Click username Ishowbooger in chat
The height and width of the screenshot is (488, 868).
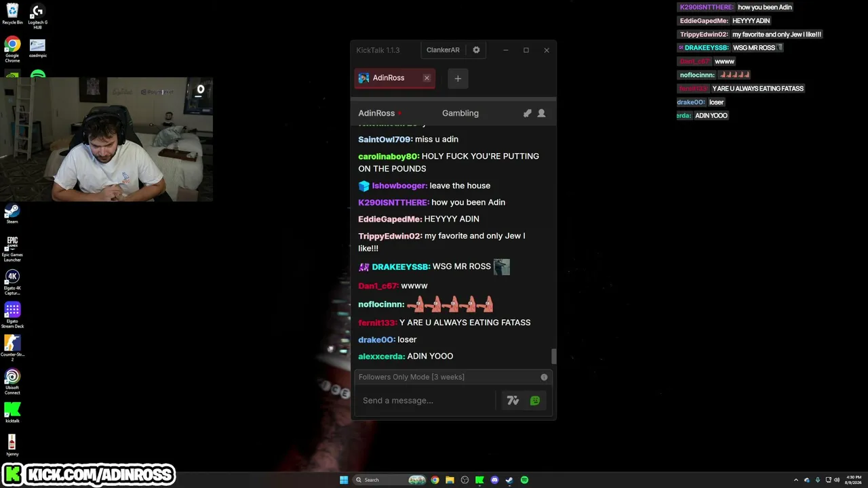(x=399, y=186)
